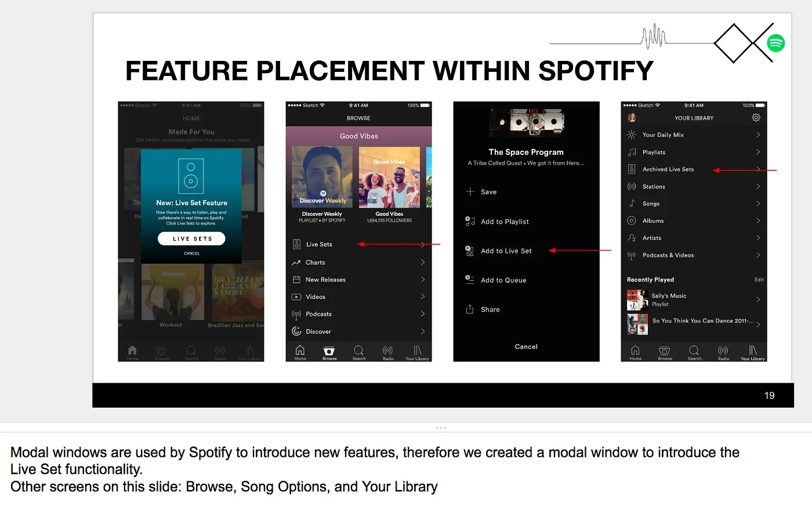
Task: Open profile avatar in Your Library header
Action: (x=632, y=118)
